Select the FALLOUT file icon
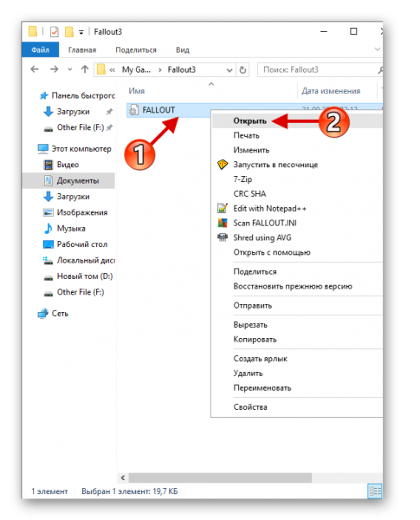The width and height of the screenshot is (420, 520). tap(133, 110)
